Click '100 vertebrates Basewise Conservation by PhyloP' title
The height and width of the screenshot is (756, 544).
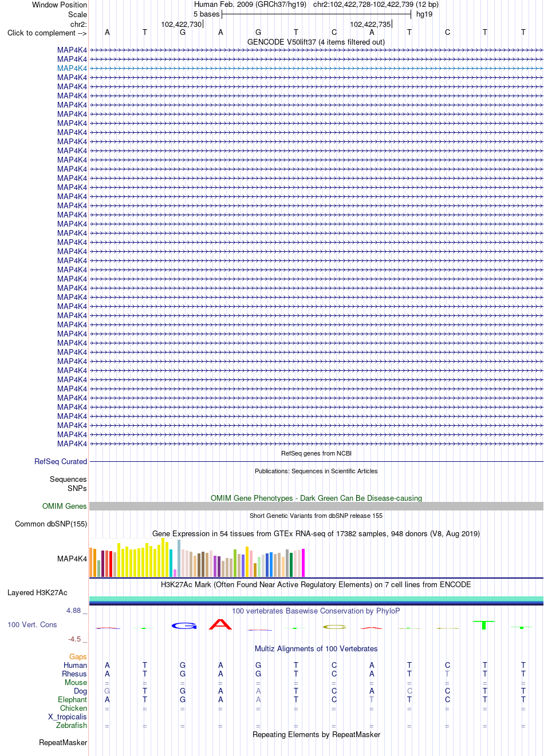click(x=316, y=611)
